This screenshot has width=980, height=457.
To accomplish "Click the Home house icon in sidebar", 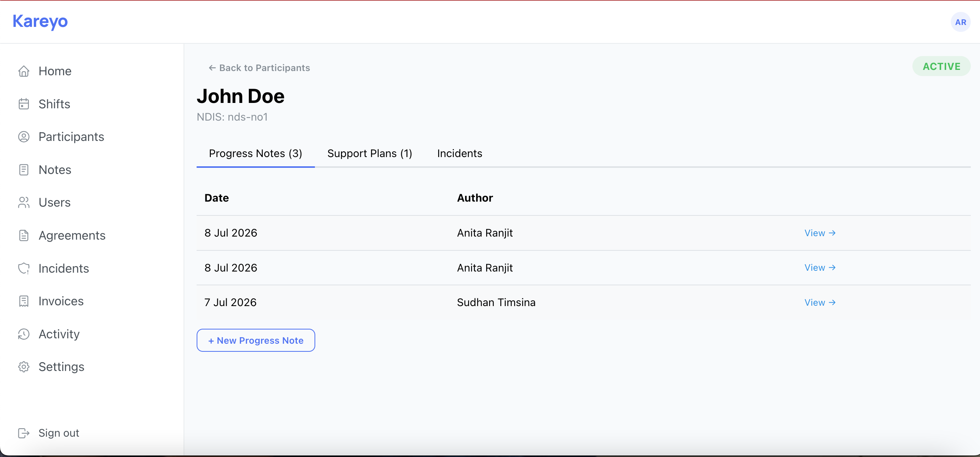I will coord(24,71).
